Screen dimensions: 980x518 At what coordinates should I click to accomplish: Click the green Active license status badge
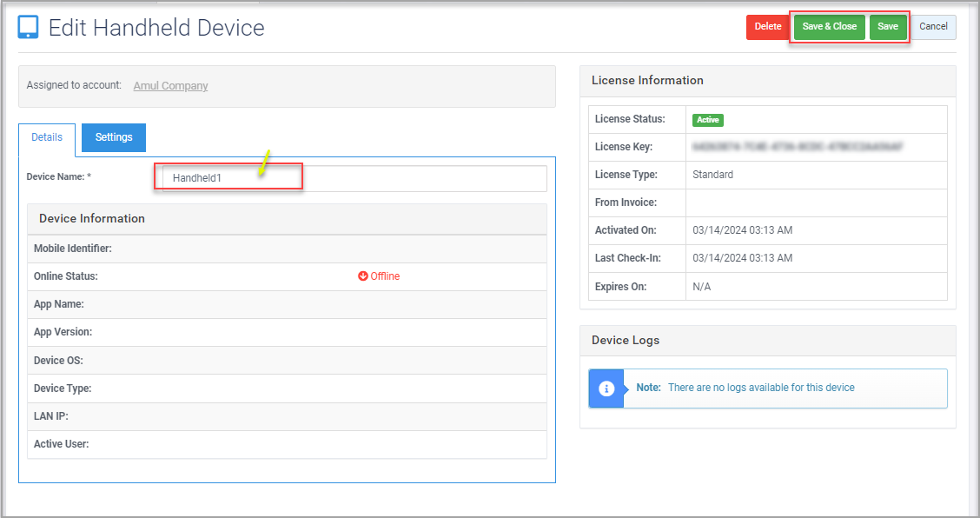pos(707,119)
